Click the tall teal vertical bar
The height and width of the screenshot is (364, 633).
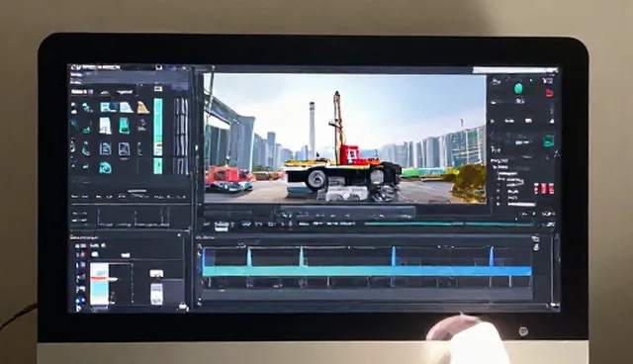point(158,136)
